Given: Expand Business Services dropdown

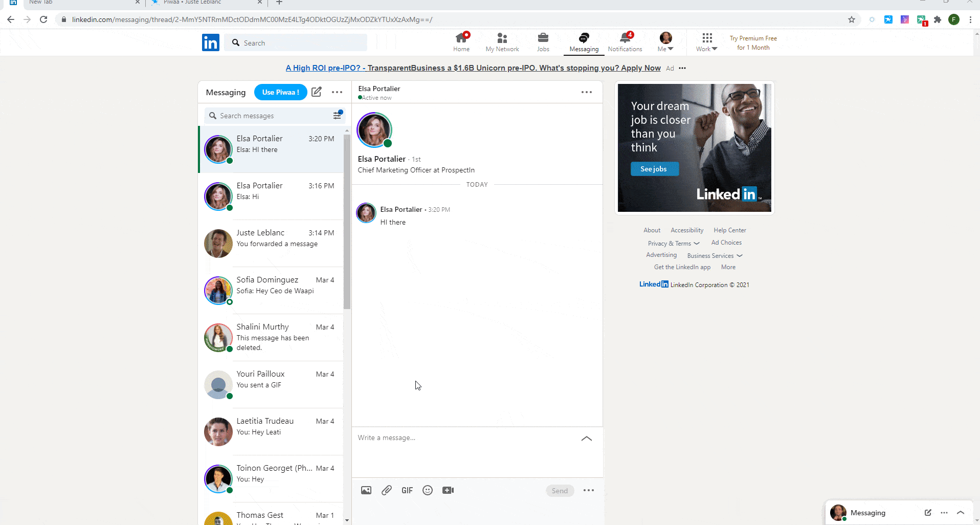Looking at the screenshot, I should point(715,255).
